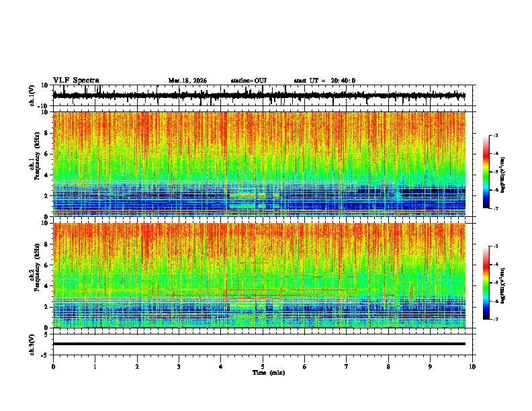
Task: Click time axis tick label "1"
Action: point(95,367)
